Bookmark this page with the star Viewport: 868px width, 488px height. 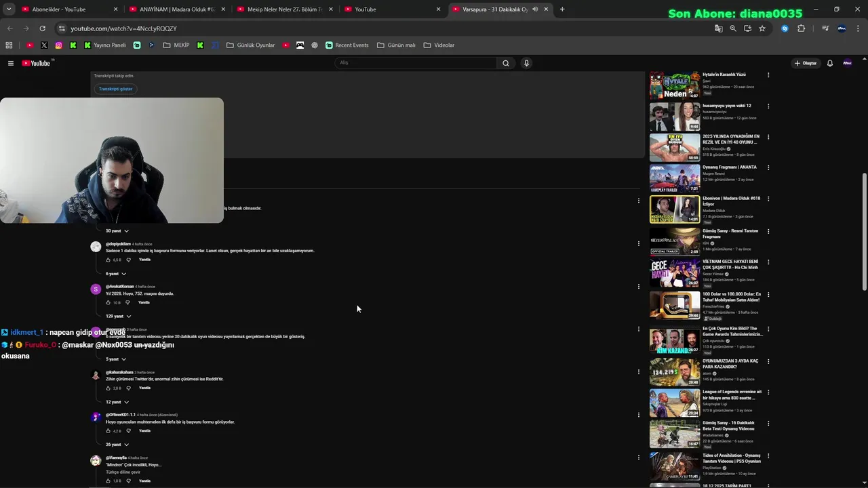[x=762, y=28]
